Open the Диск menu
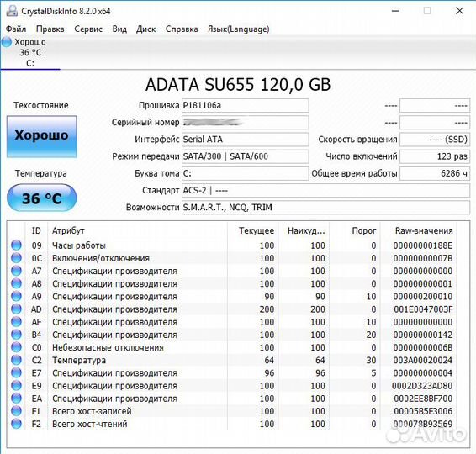The height and width of the screenshot is (454, 476). coord(146,29)
